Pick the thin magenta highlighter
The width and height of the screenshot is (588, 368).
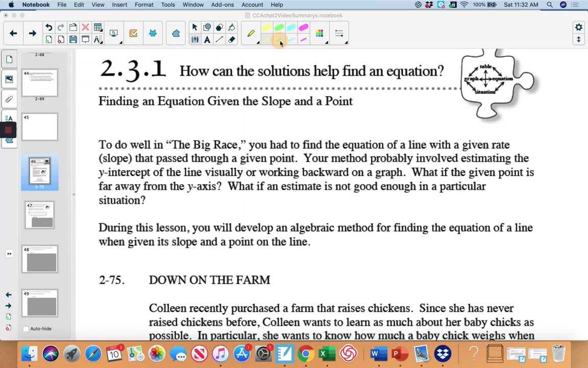click(x=304, y=39)
